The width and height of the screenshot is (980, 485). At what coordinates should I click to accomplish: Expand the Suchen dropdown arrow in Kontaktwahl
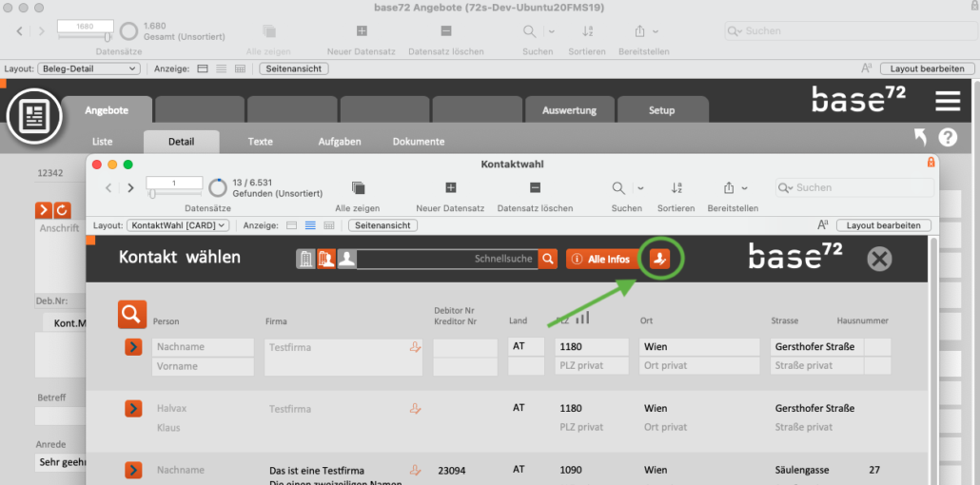click(640, 188)
